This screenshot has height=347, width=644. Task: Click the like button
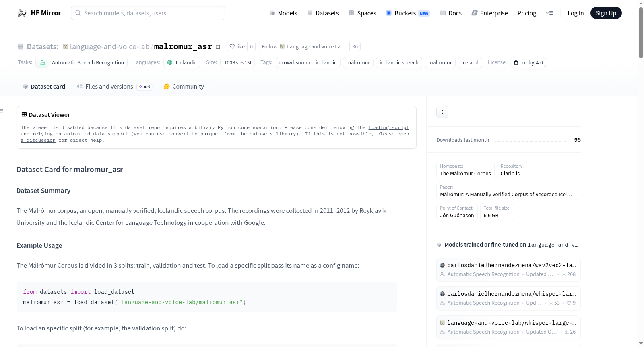[x=237, y=46]
